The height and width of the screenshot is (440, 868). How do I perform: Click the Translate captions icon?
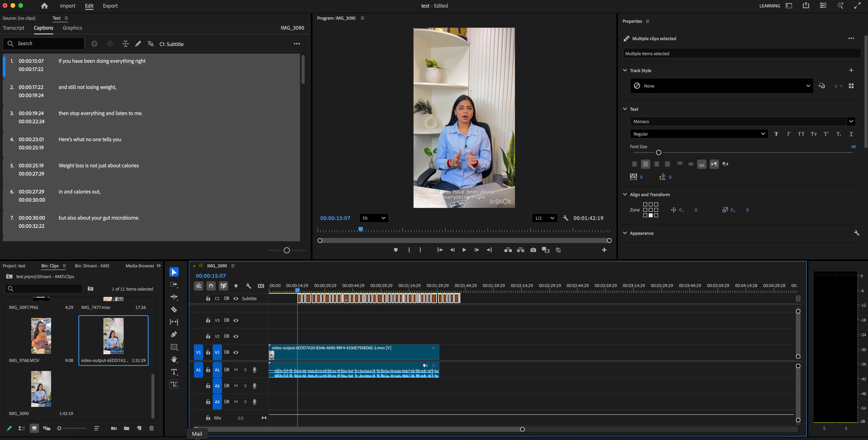[x=151, y=44]
